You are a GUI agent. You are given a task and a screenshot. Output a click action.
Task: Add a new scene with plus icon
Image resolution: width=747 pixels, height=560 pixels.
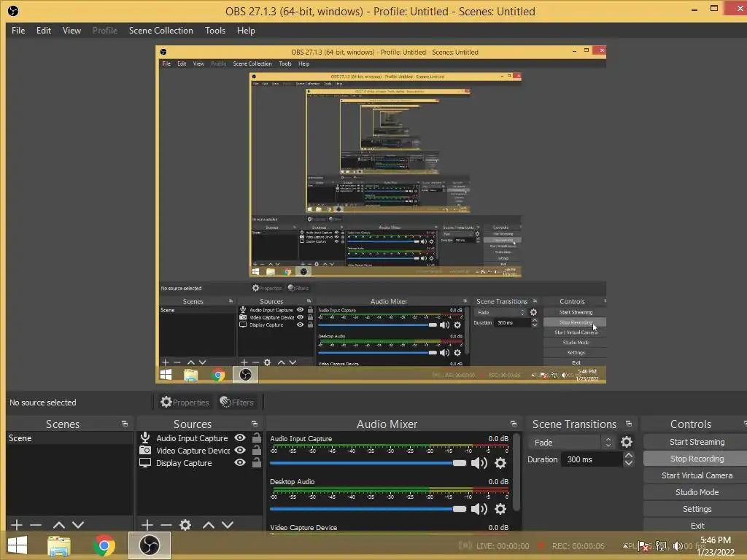pyautogui.click(x=17, y=525)
